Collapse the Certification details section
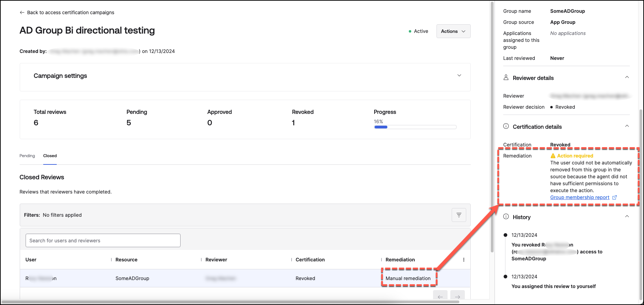The image size is (644, 305). tap(627, 126)
